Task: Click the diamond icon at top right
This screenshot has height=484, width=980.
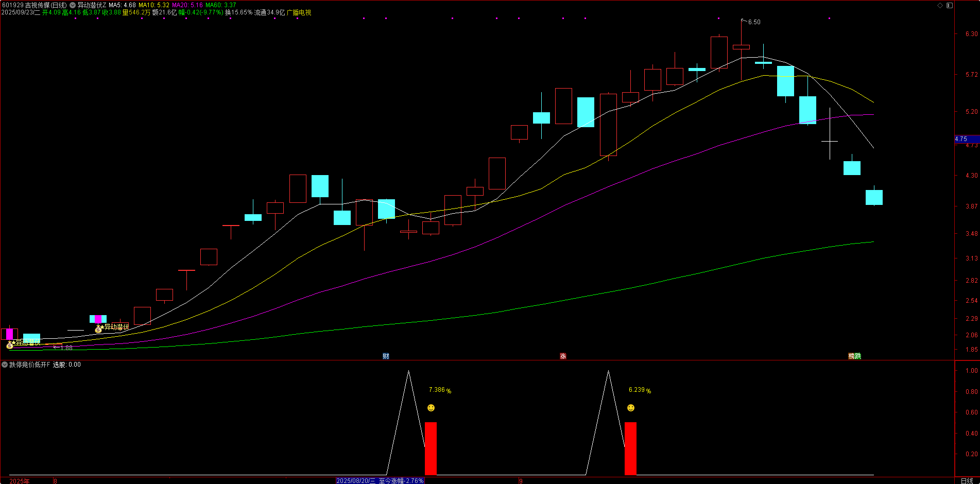Action: [940, 5]
